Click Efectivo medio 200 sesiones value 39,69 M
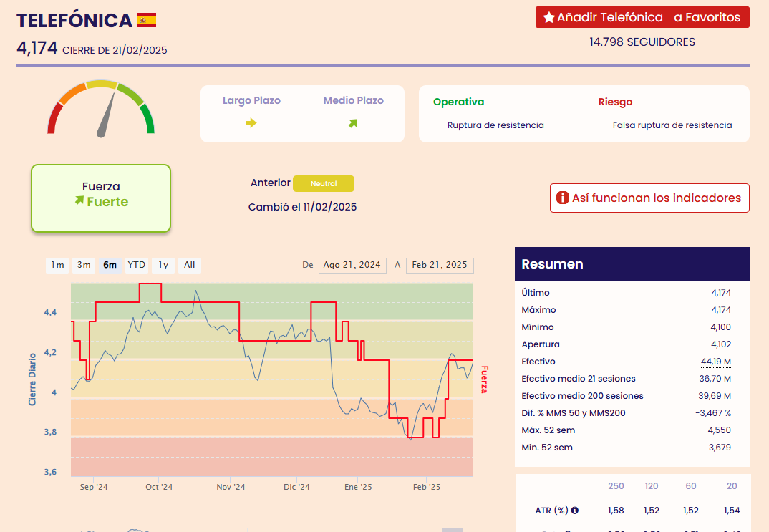 pos(715,396)
